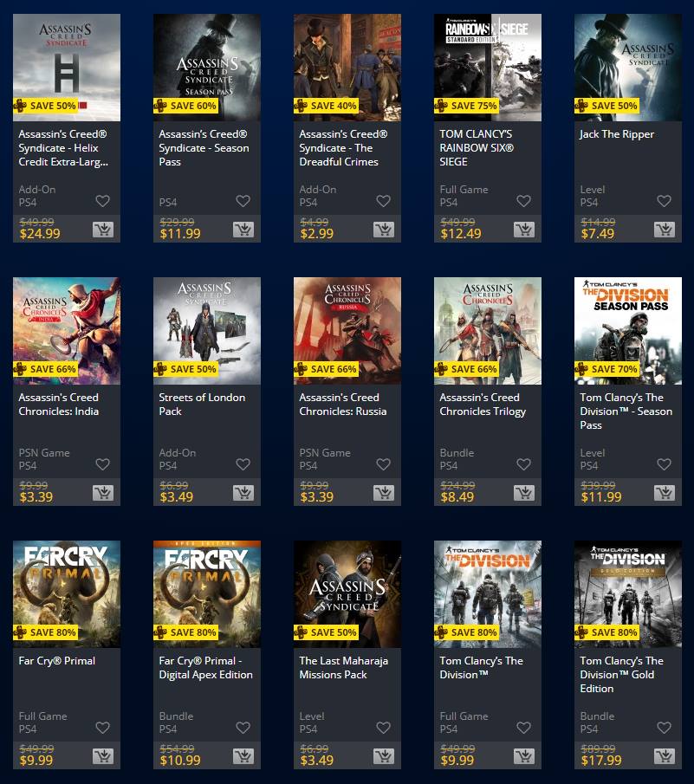Add Last Maharaja Missions Pack to cart
This screenshot has height=784, width=694.
tap(384, 756)
